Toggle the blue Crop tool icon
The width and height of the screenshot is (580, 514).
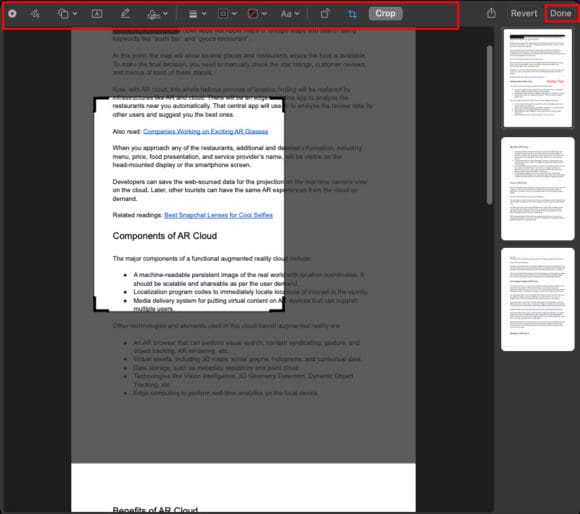click(352, 14)
